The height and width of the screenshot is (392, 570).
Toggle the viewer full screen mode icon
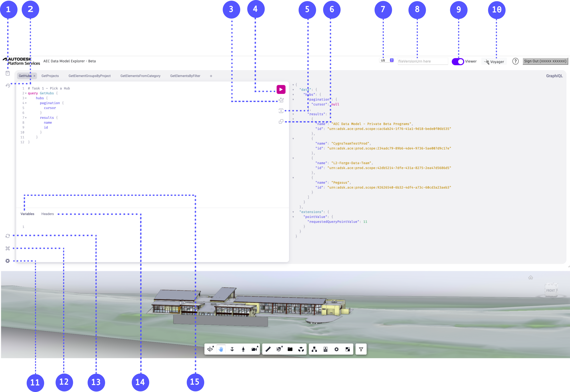click(x=348, y=349)
